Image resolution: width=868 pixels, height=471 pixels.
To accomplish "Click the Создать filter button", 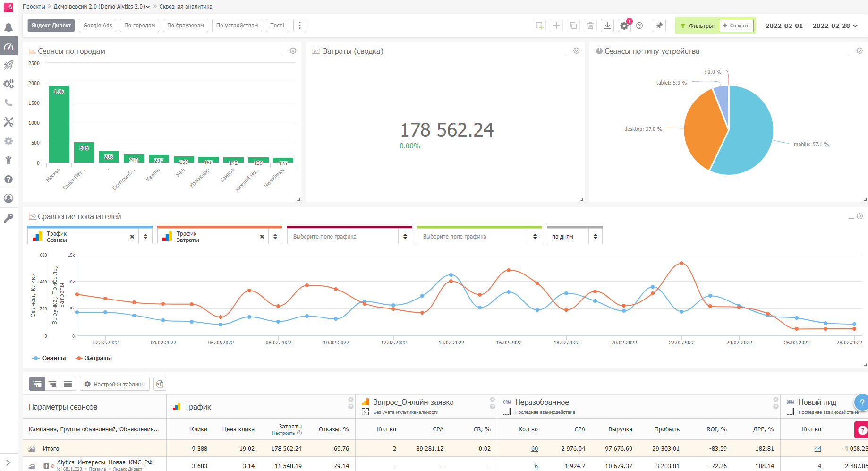I will [x=736, y=26].
